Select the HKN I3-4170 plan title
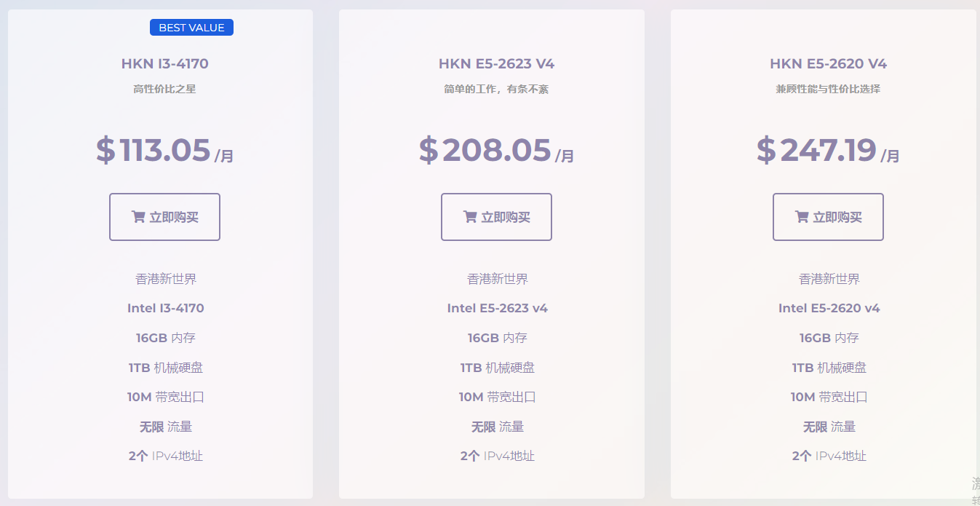This screenshot has height=506, width=980. tap(165, 64)
